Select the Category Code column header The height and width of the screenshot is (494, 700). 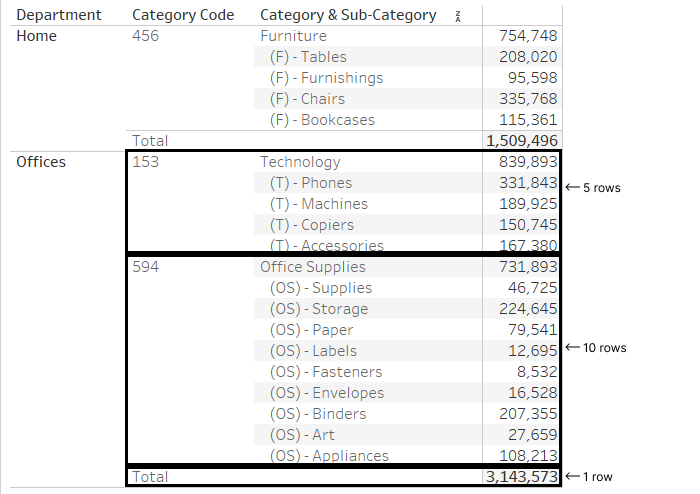tap(183, 15)
